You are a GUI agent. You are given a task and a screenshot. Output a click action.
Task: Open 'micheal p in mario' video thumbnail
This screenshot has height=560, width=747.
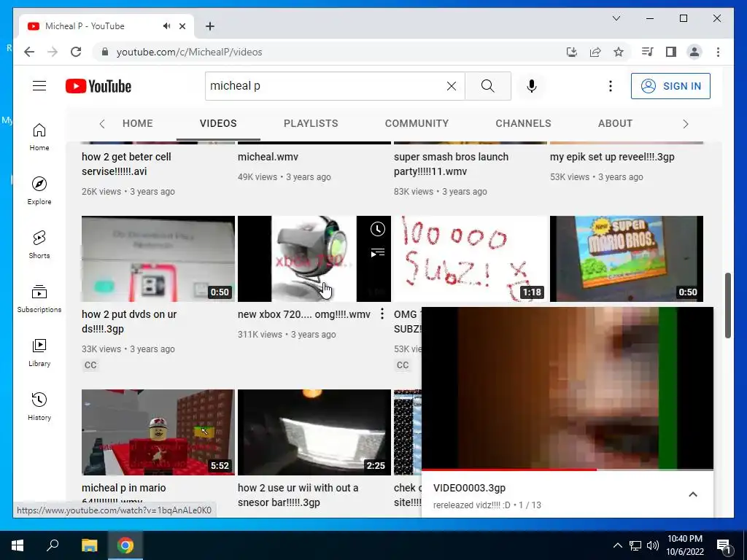coord(158,432)
